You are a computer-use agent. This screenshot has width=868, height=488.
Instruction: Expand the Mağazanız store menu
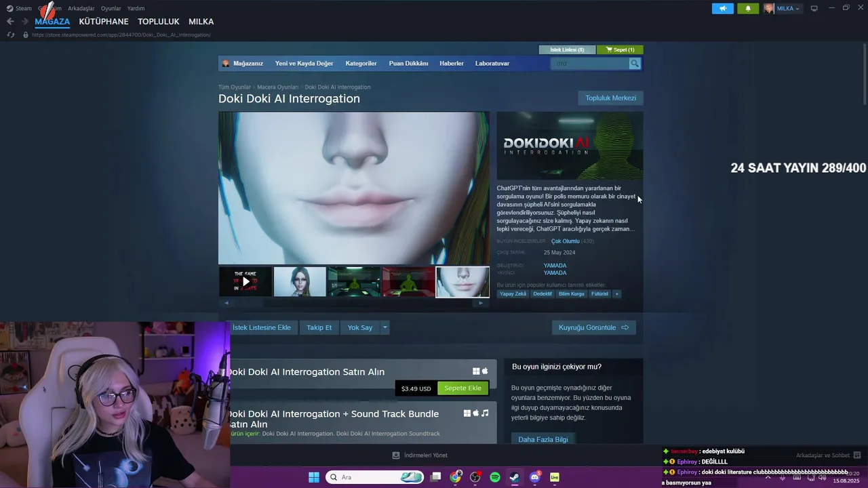click(x=248, y=63)
